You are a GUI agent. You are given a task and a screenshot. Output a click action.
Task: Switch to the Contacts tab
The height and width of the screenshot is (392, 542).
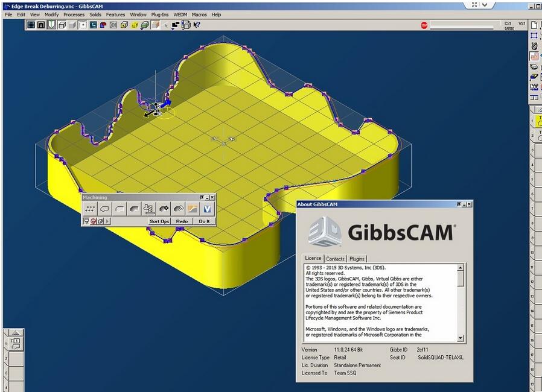tap(336, 259)
